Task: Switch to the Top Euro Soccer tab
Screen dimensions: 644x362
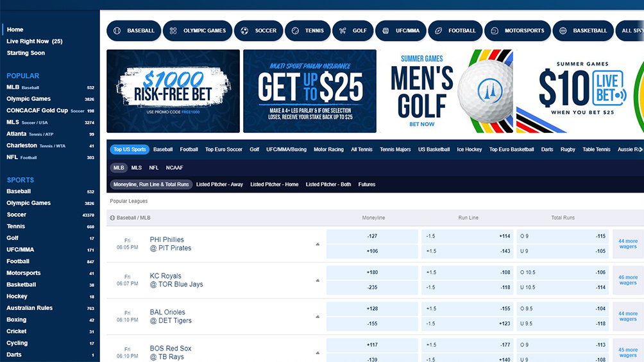Action: (224, 150)
